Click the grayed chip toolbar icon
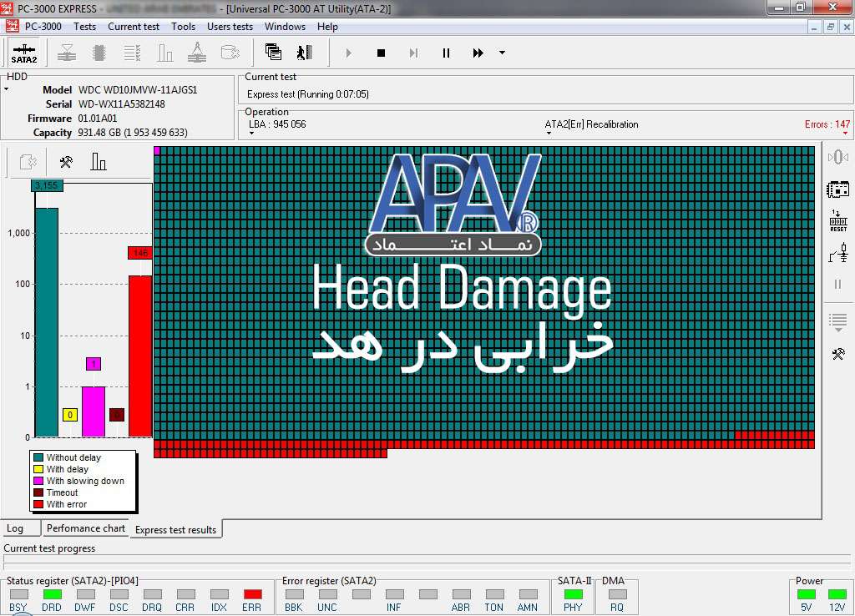Viewport: 855px width, 616px height. [x=99, y=53]
